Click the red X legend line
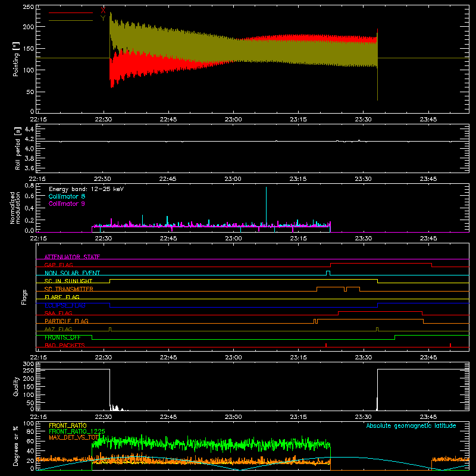This screenshot has width=476, height=476. (71, 12)
